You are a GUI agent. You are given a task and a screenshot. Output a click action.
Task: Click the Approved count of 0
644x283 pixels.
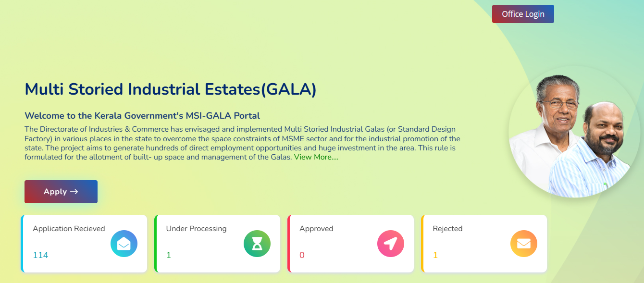[302, 255]
